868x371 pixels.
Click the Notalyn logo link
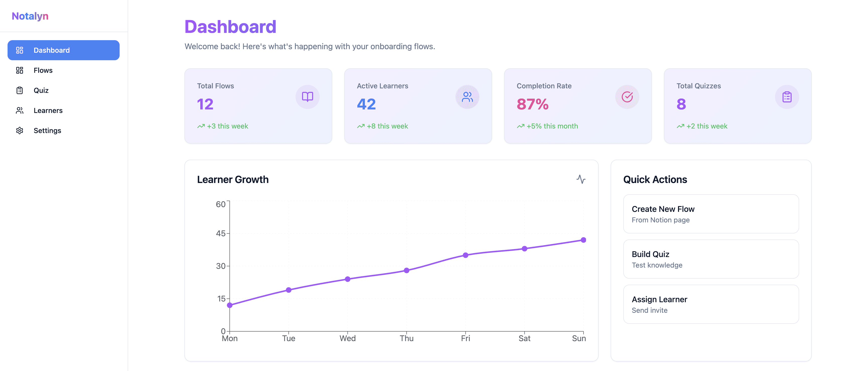pos(30,16)
